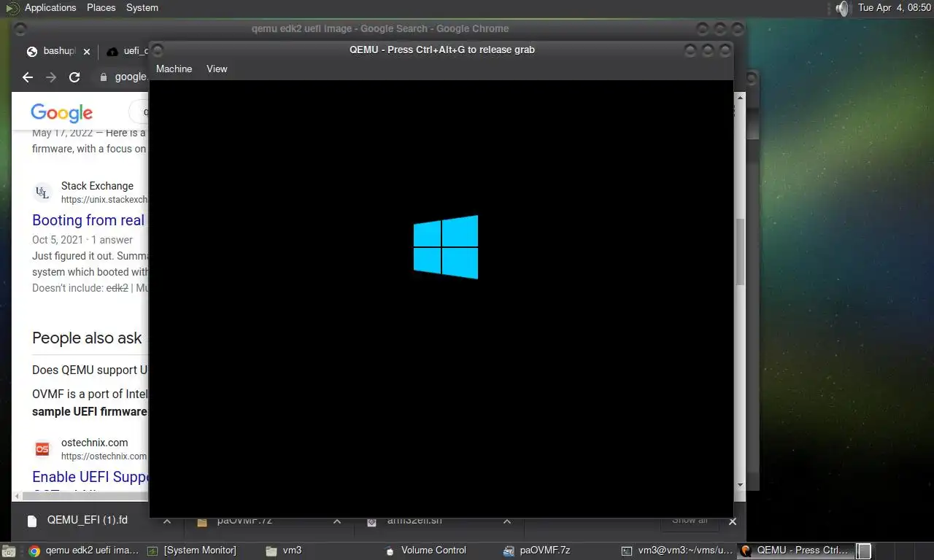Click the Chrome page scrollbar up arrow
The height and width of the screenshot is (560, 934).
tap(740, 97)
